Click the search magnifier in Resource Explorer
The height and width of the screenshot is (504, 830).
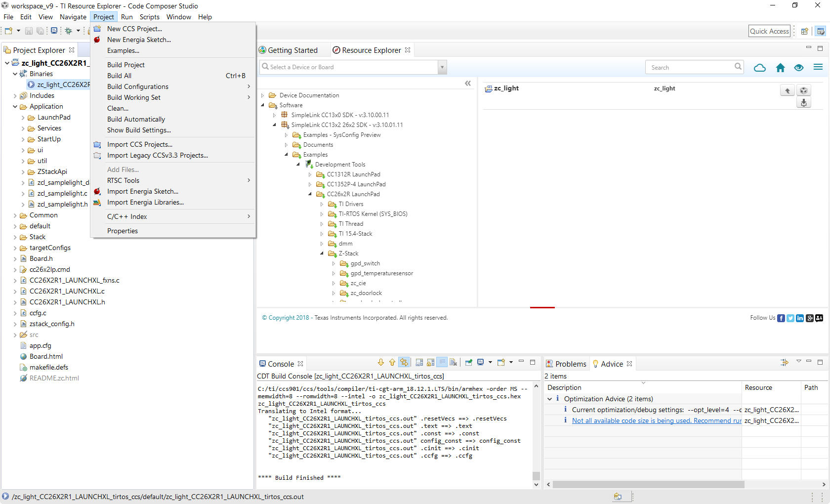738,67
